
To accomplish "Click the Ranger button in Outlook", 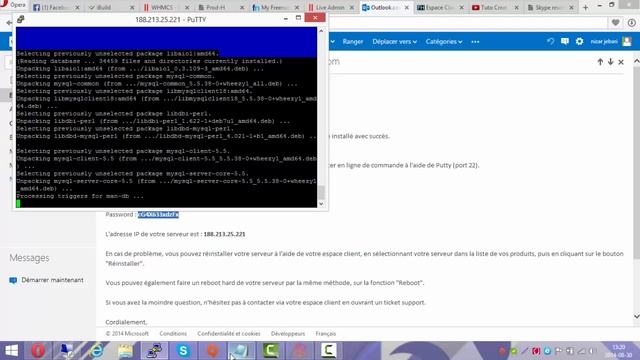I will tap(353, 42).
